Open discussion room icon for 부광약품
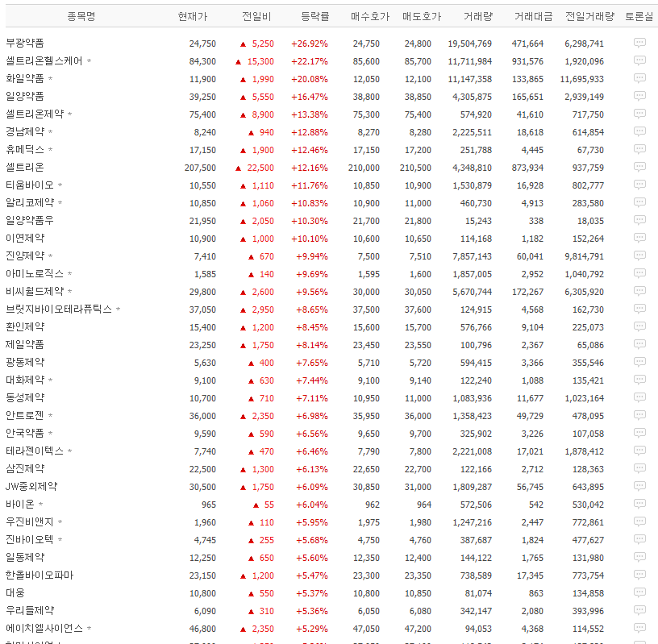Image resolution: width=658 pixels, height=644 pixels. [639, 43]
